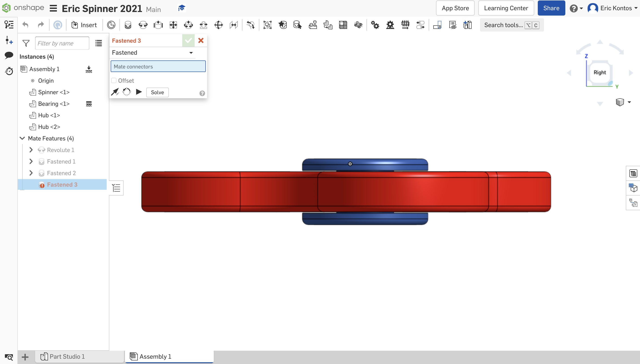The width and height of the screenshot is (640, 364).
Task: Toggle visibility of the hidden Bearing <1> instance
Action: 89,104
